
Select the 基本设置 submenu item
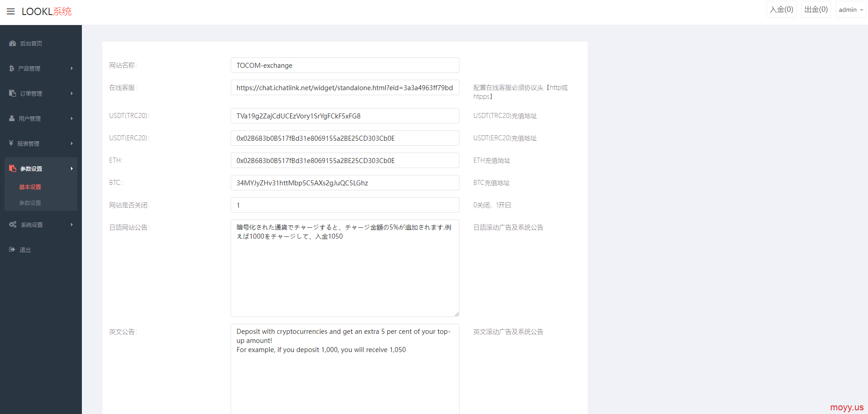point(30,187)
